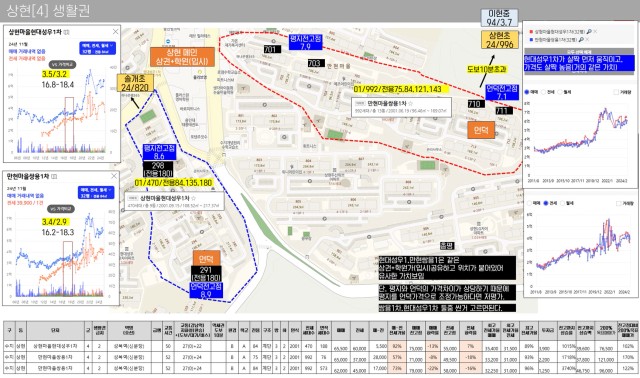Click favorite star on 상현마을현대성우1차 map label
The height and width of the screenshot is (378, 640).
[193, 198]
